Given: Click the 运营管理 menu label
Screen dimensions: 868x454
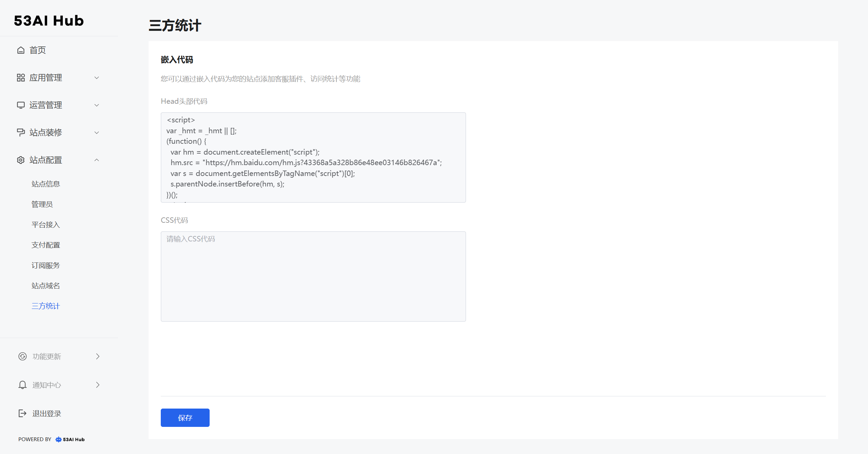Looking at the screenshot, I should (x=46, y=105).
